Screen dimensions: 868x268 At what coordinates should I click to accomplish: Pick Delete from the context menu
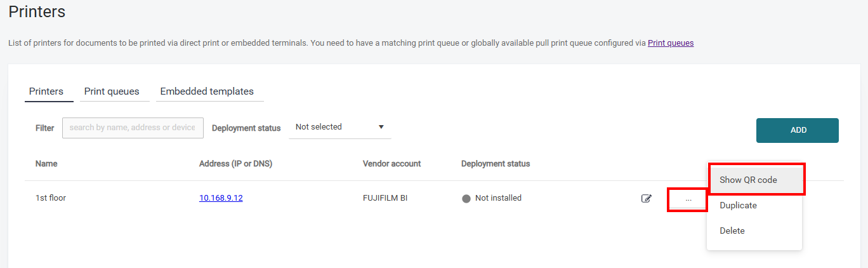point(732,231)
